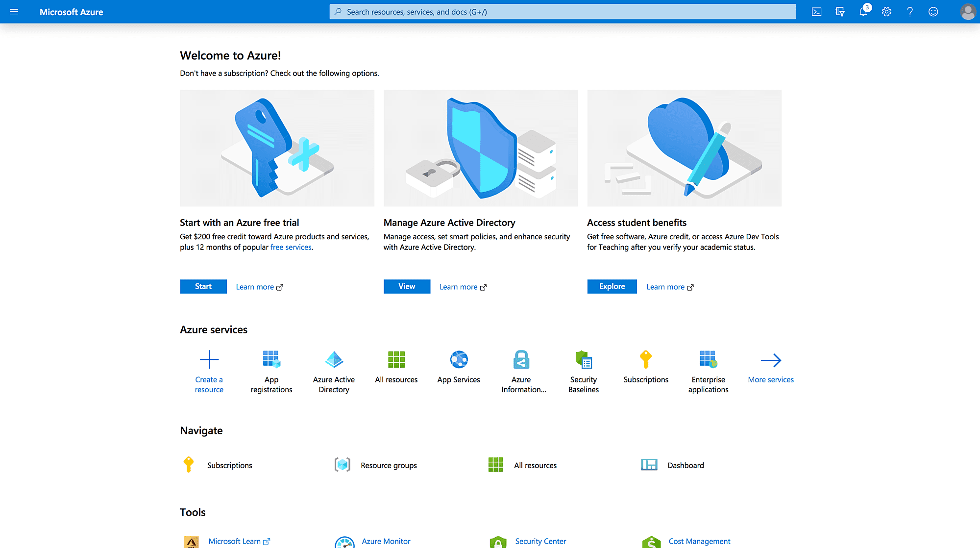980x548 pixels.
Task: Click the search resources input field
Action: point(563,12)
